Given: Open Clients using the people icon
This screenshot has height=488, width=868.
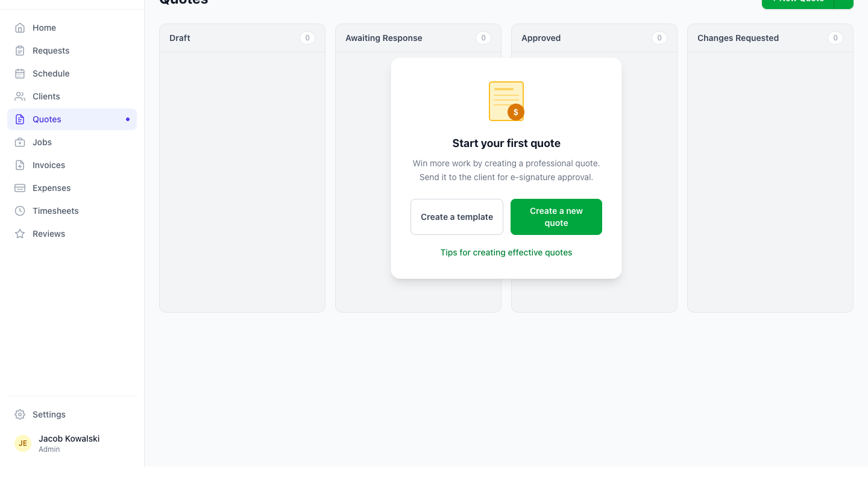Looking at the screenshot, I should pos(20,96).
